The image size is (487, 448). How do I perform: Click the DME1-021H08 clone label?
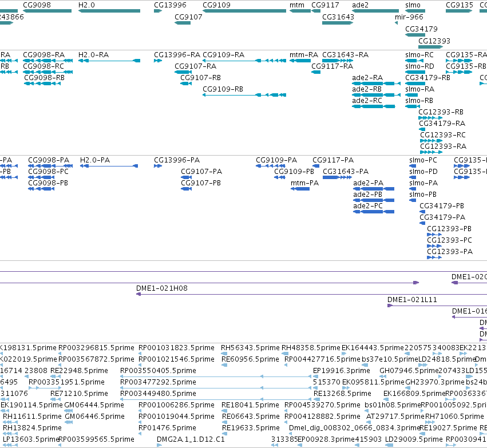(x=162, y=288)
